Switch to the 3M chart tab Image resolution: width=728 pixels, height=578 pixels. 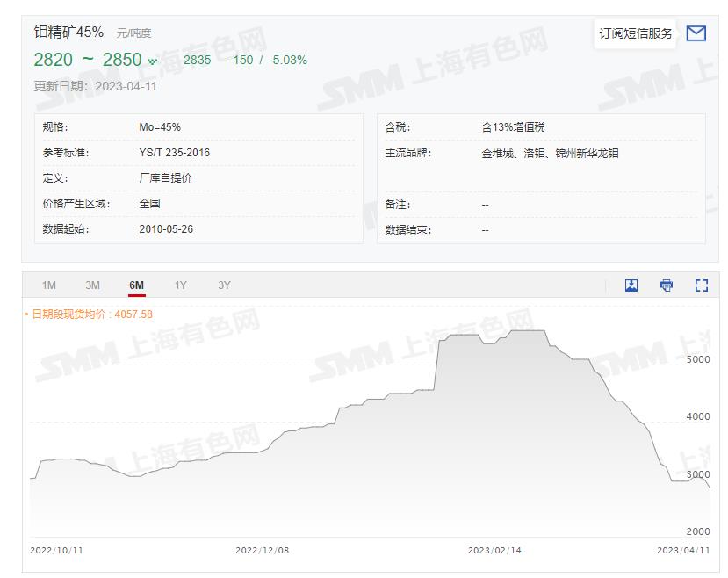click(92, 285)
